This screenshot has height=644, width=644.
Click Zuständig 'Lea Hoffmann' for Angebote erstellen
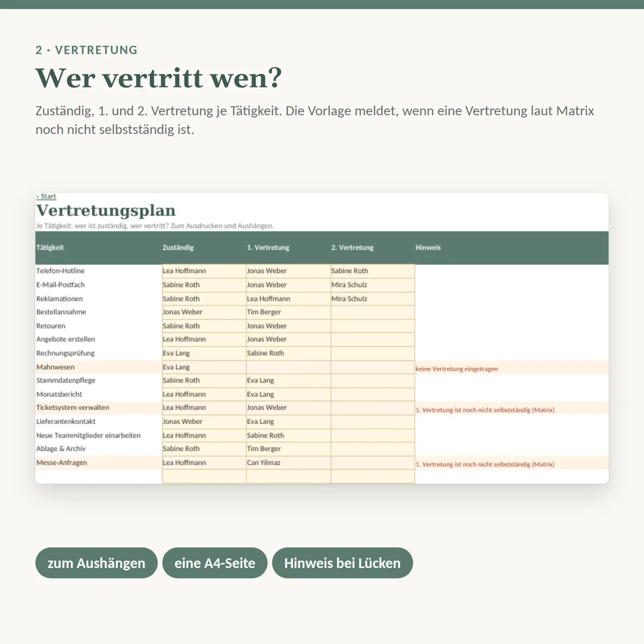(x=204, y=339)
